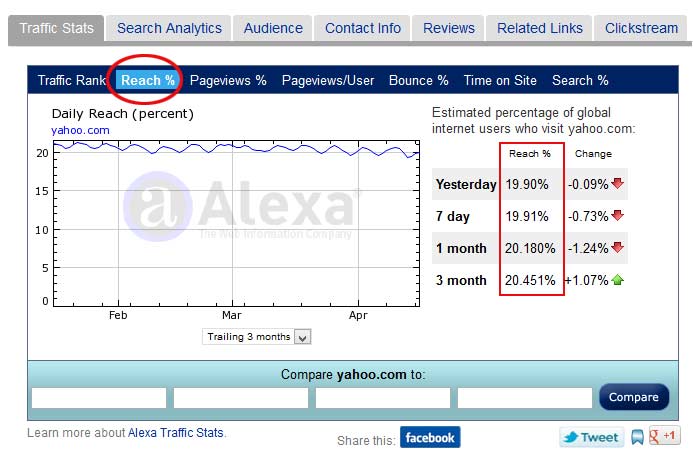Select Traffic Rank metric
The width and height of the screenshot is (693, 457).
click(72, 80)
